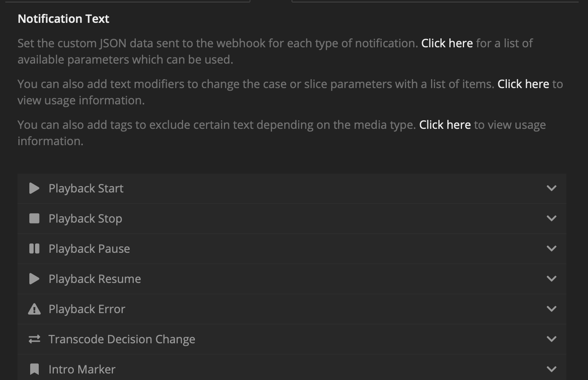Click the Playback Stop square icon
The image size is (588, 380).
[x=35, y=219]
